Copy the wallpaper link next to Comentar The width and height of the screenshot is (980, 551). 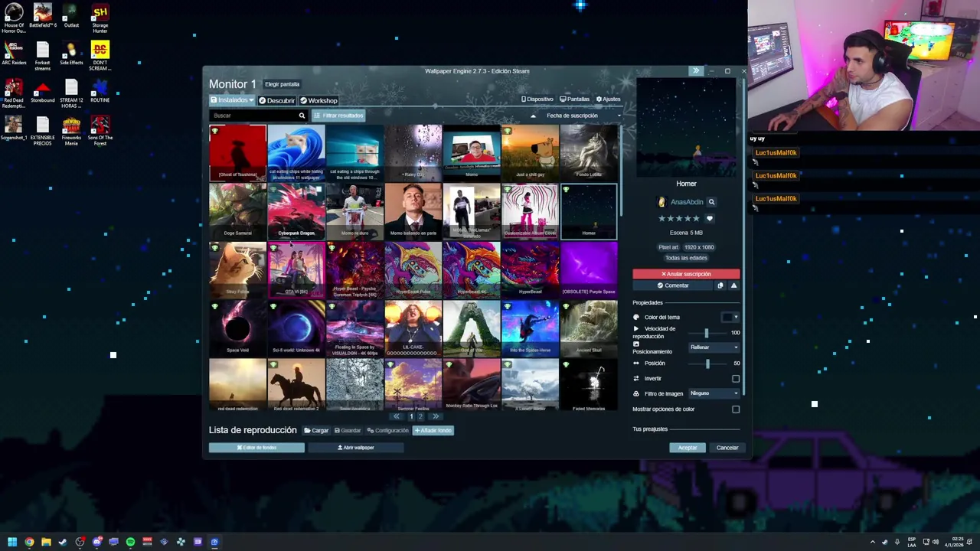720,285
